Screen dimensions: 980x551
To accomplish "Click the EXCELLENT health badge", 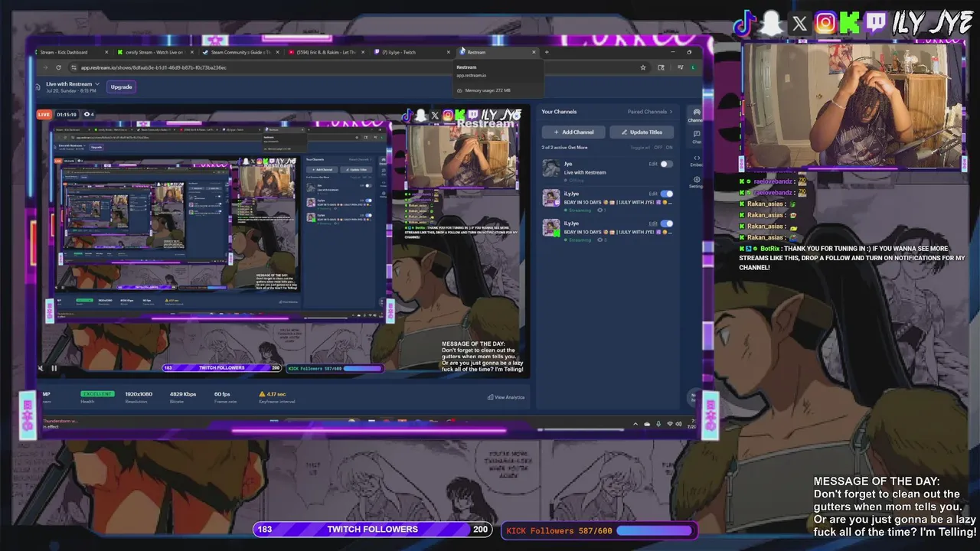I will [x=97, y=393].
